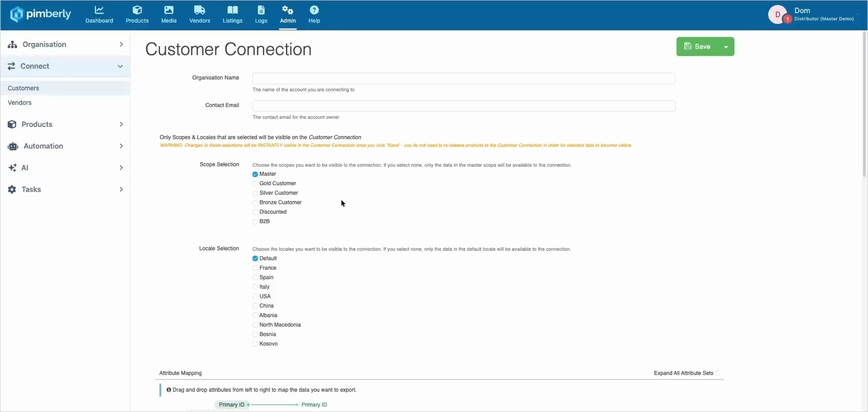Uncheck the Master scope checkbox
Screen dimensions: 868x412
[x=255, y=174]
